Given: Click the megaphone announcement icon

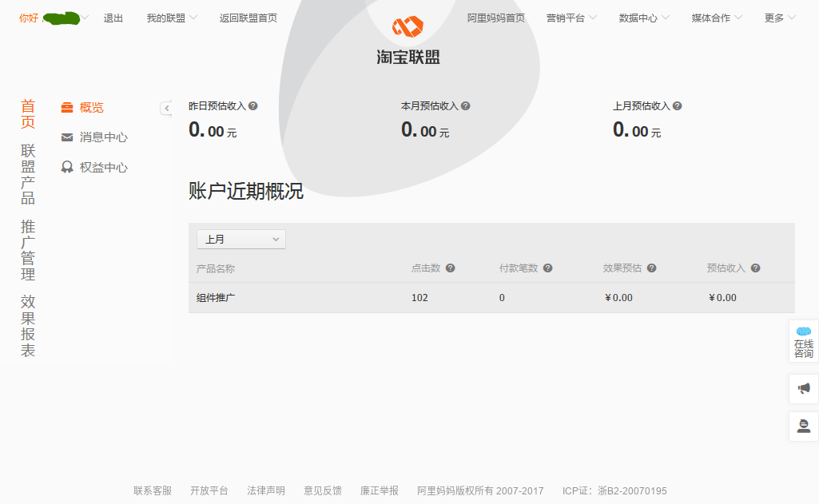Looking at the screenshot, I should pos(803,388).
